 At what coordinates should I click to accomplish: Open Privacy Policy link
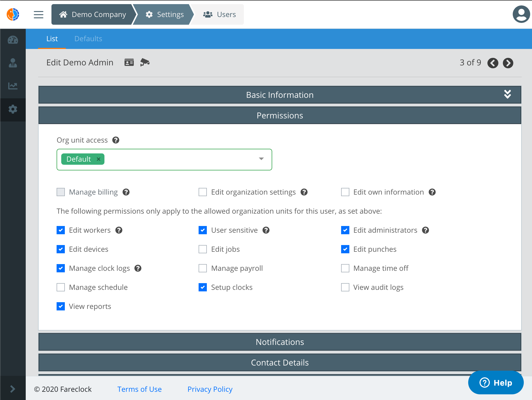(x=210, y=389)
